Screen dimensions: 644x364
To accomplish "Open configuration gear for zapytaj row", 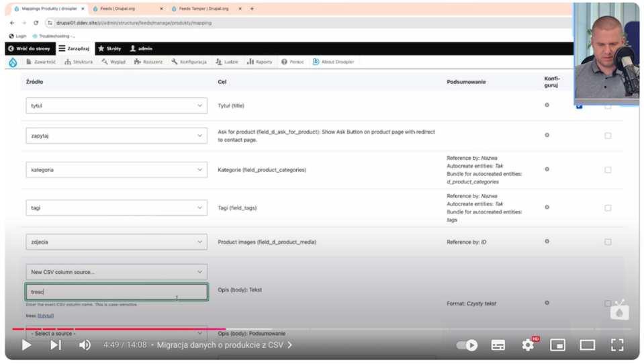I will click(x=547, y=135).
